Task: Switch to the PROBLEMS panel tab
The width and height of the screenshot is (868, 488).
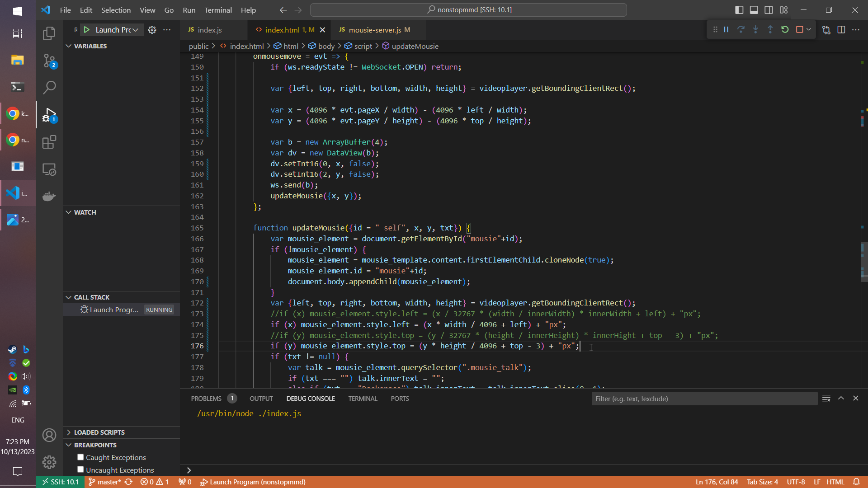Action: [x=206, y=399]
